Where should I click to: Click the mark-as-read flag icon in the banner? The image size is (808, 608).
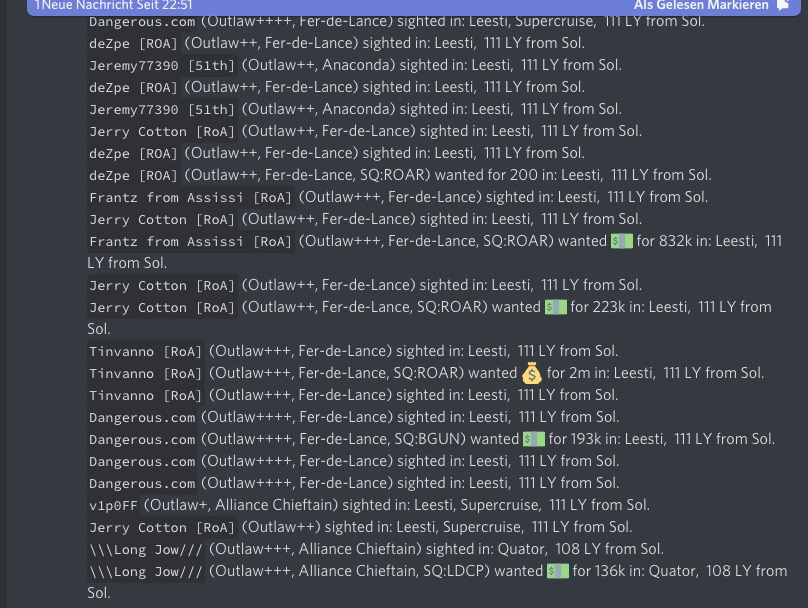tap(783, 6)
